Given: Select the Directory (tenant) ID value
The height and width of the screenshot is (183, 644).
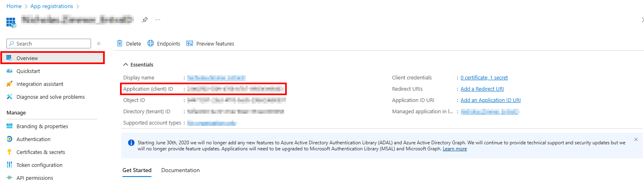Looking at the screenshot, I should click(x=236, y=111).
